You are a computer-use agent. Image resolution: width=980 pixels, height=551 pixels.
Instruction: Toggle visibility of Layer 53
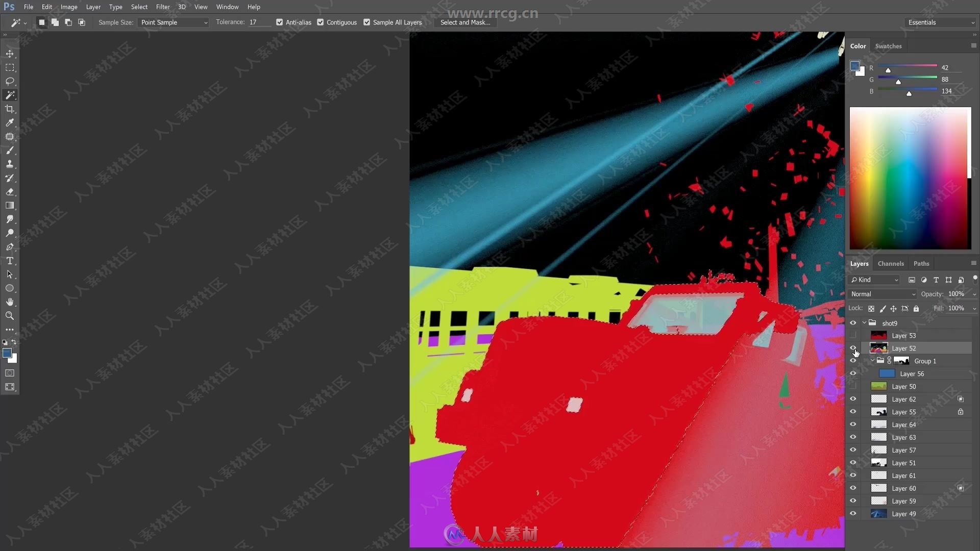[853, 335]
